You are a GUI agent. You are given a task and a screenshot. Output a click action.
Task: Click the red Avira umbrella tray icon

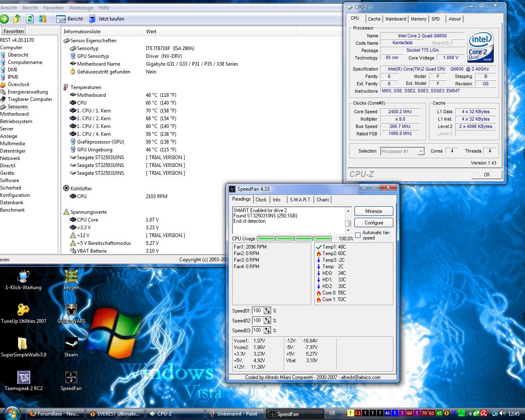pos(484,413)
